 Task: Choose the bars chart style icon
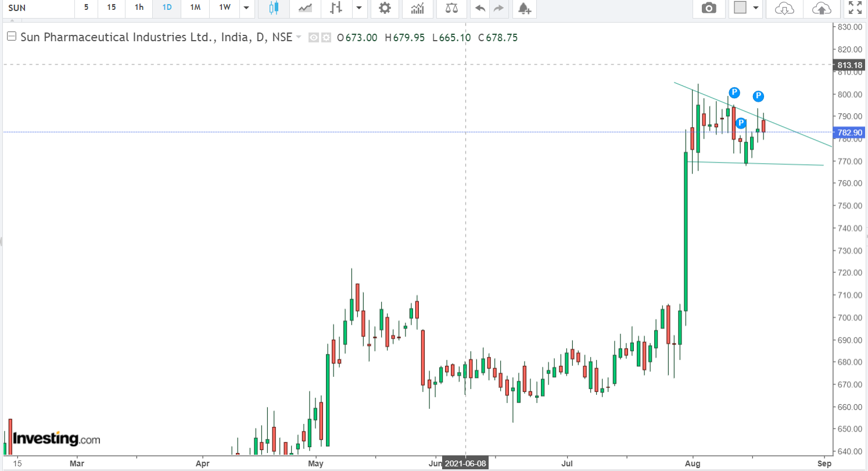pos(336,8)
